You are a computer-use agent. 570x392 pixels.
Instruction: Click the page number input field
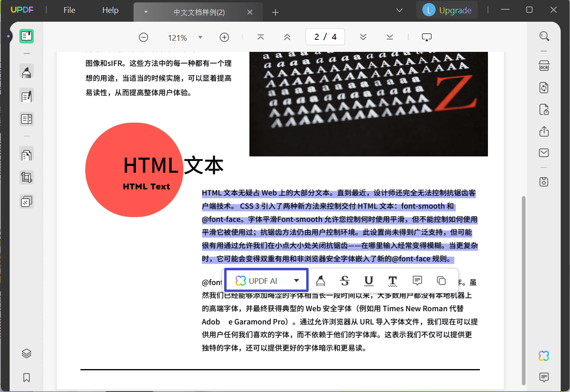point(325,37)
